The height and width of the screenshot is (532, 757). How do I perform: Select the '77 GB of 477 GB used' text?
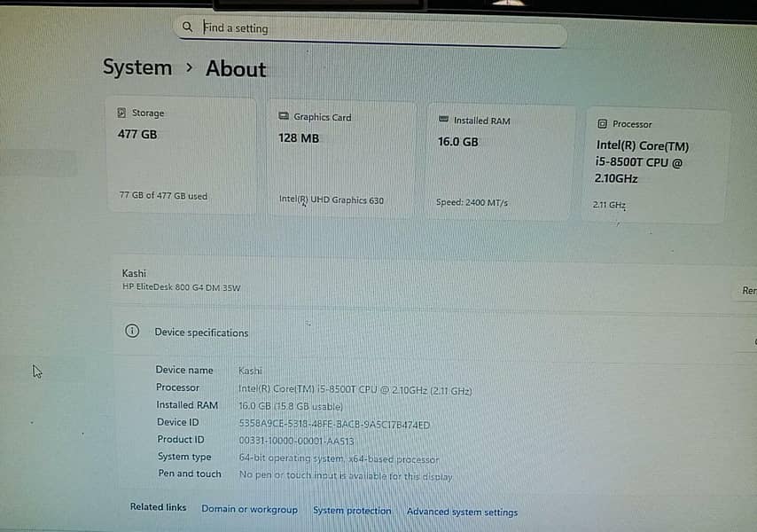click(163, 196)
